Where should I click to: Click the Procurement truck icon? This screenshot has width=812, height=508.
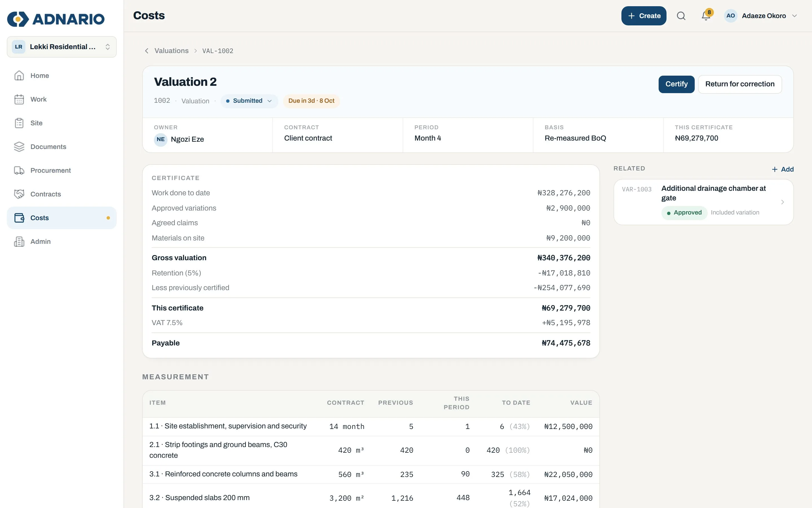[x=19, y=170]
